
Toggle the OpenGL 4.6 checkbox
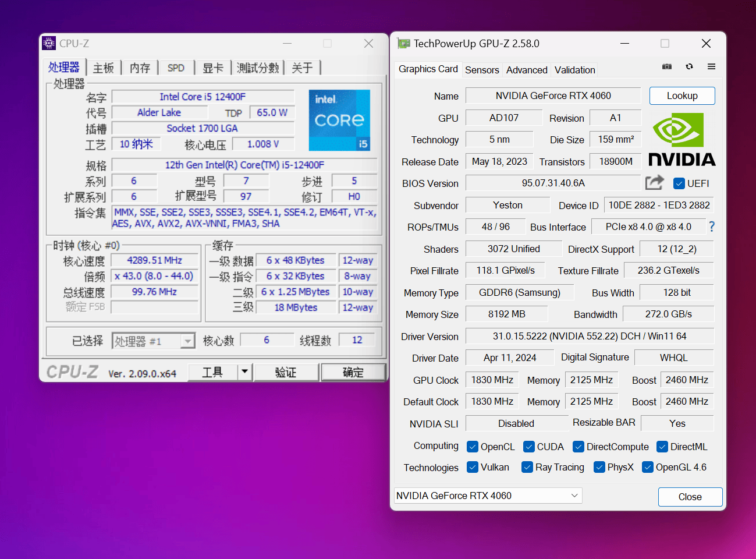point(648,467)
